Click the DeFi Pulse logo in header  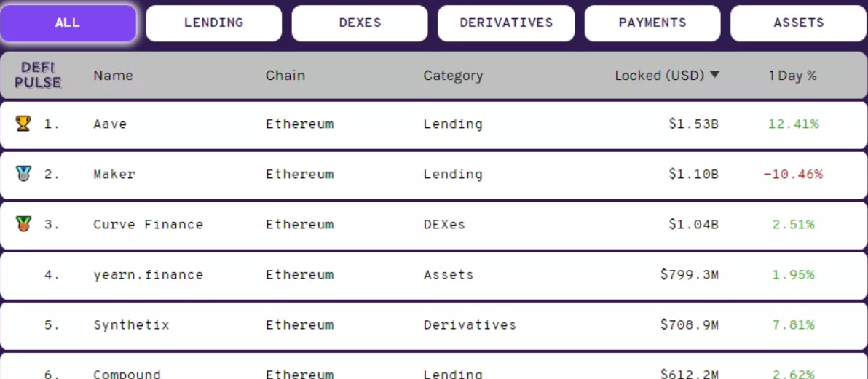coord(38,75)
